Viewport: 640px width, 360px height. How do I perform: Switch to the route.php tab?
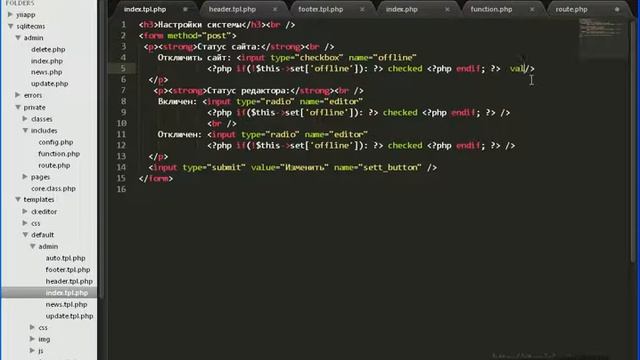[x=571, y=9]
